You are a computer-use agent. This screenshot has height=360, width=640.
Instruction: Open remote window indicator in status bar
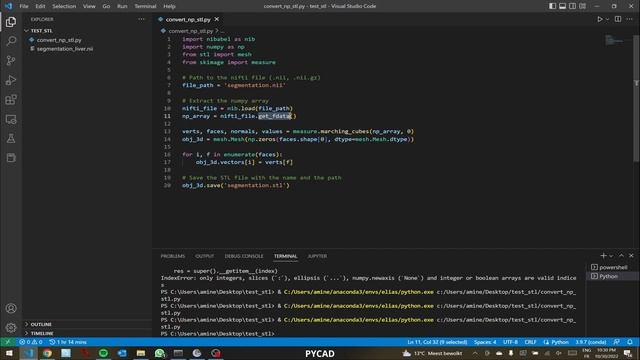[x=8, y=342]
